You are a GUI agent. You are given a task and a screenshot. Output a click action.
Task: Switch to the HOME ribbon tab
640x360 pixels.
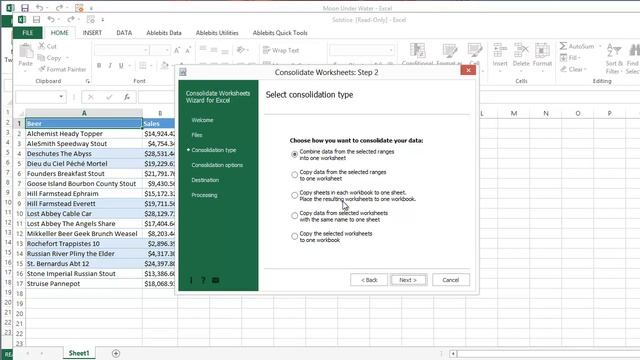tap(60, 33)
